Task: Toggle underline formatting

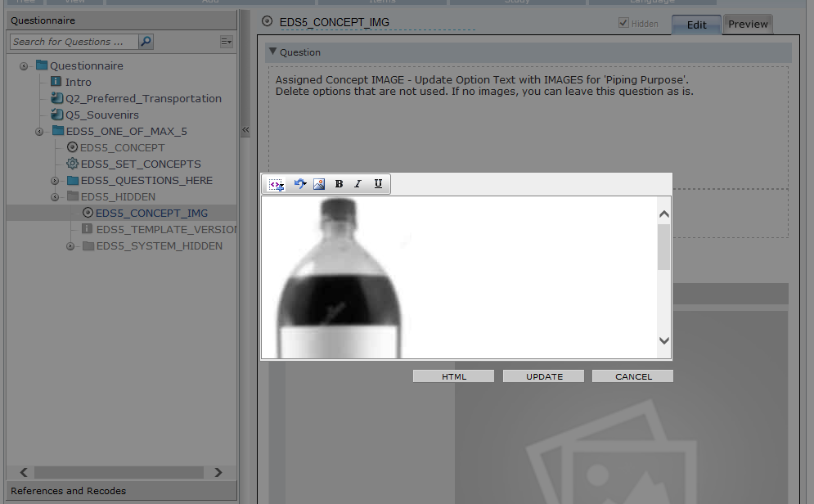Action: click(378, 184)
